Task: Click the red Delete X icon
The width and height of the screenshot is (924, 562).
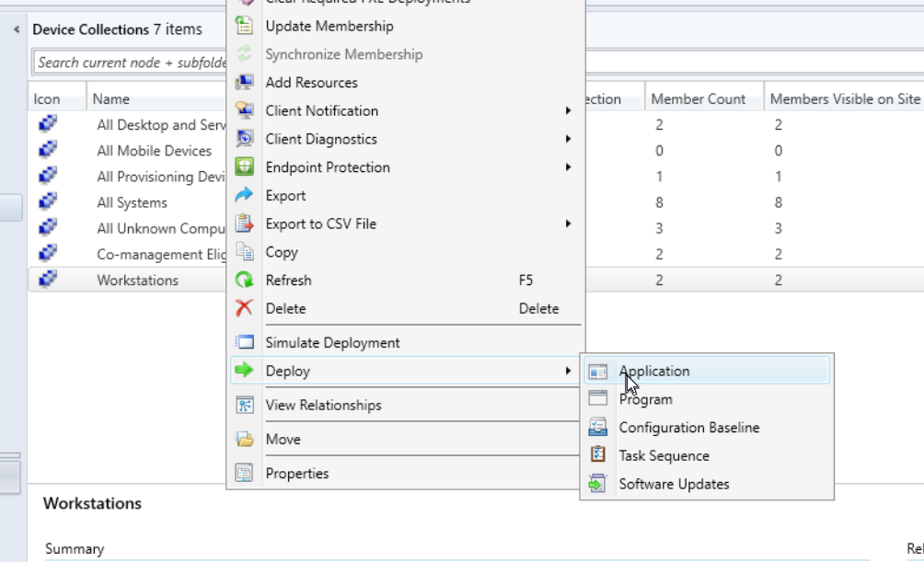Action: 244,308
